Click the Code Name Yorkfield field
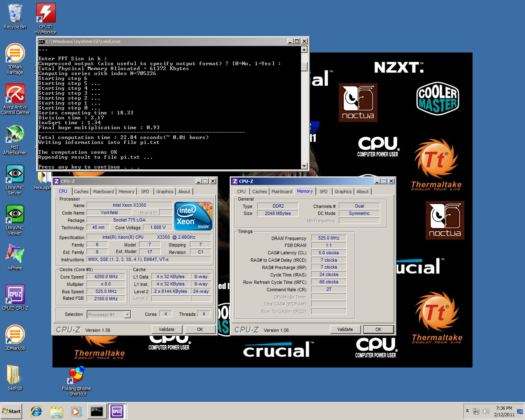The image size is (525, 420). [x=109, y=212]
